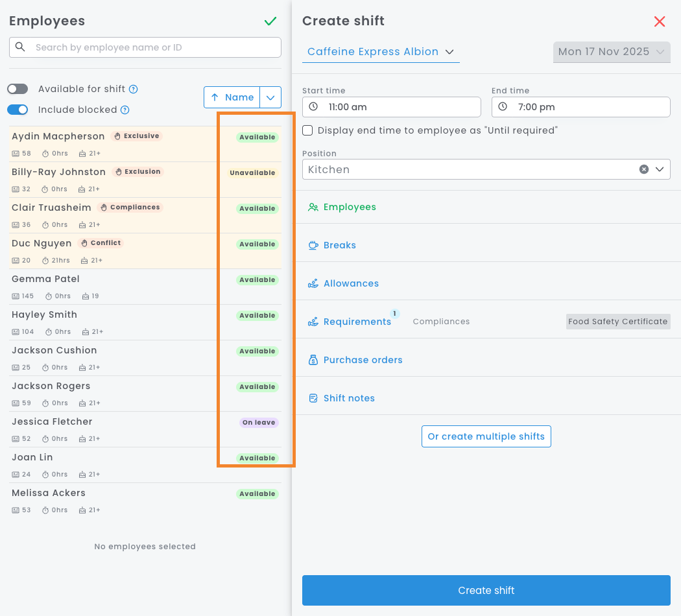Viewport: 681px width, 616px height.
Task: Click the help icon next to Include blocked
Action: (x=125, y=110)
